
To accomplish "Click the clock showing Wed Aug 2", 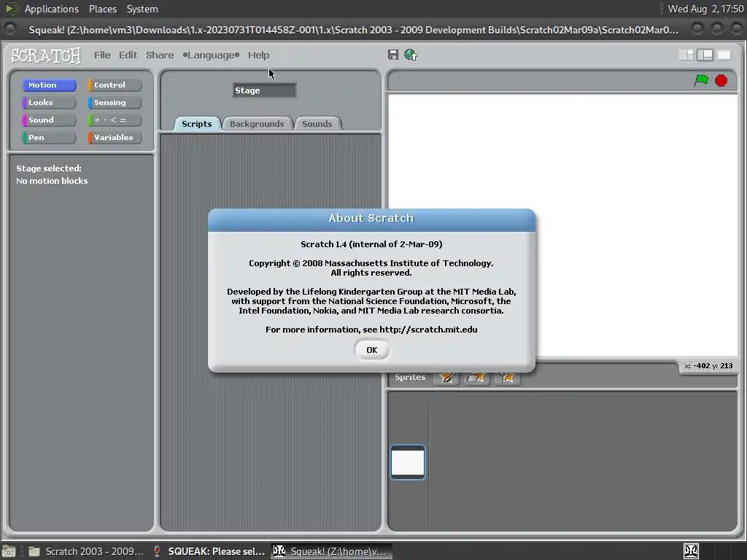I will pos(705,9).
